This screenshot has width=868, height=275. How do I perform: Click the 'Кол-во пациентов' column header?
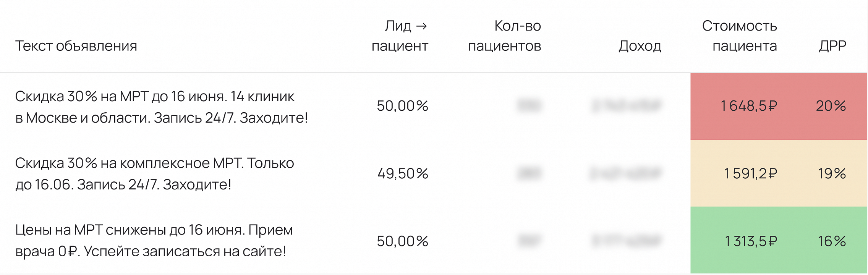coord(505,36)
